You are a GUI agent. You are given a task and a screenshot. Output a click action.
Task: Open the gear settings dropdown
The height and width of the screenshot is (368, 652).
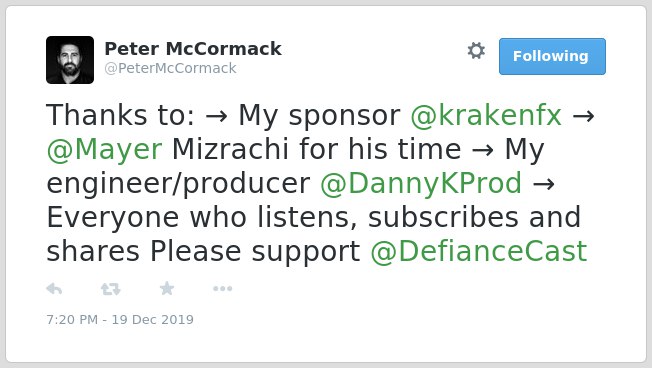(476, 51)
